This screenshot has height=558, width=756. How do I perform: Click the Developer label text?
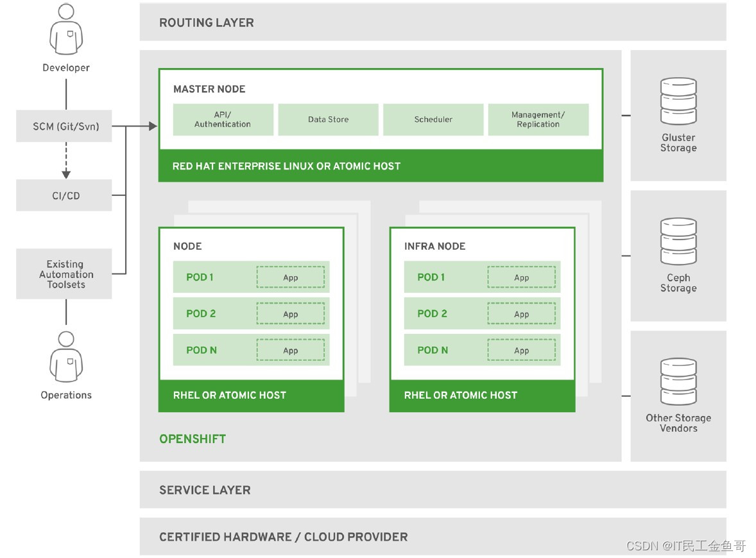66,67
